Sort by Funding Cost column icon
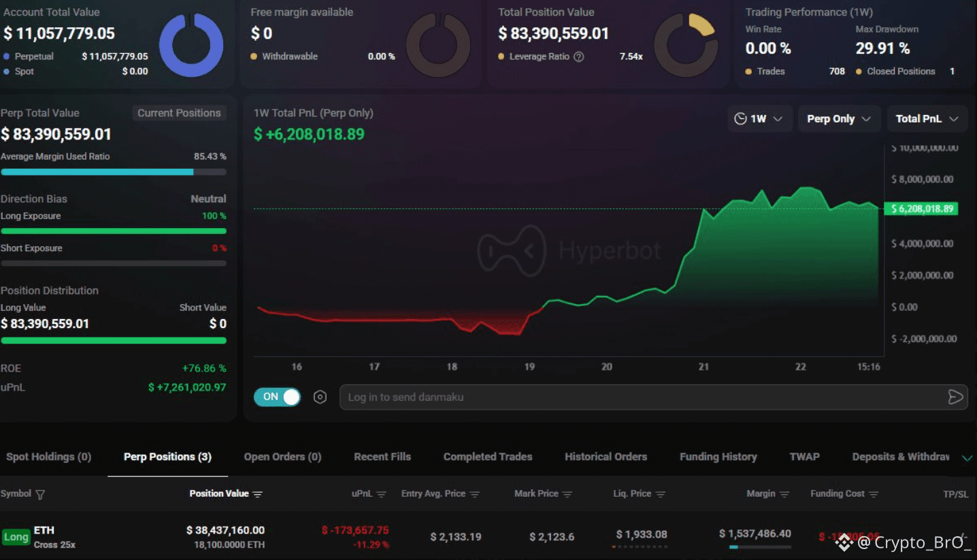Image resolution: width=977 pixels, height=560 pixels. pyautogui.click(x=874, y=494)
